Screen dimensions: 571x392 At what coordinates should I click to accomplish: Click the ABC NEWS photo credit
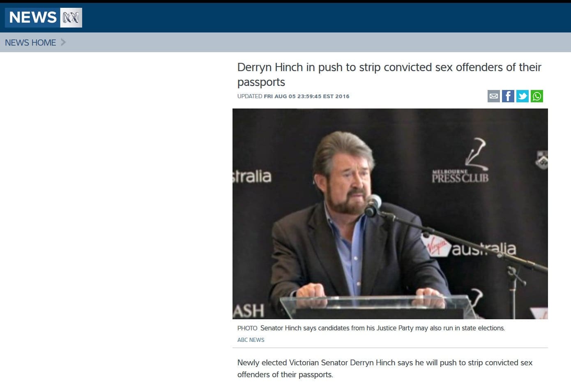tap(251, 340)
